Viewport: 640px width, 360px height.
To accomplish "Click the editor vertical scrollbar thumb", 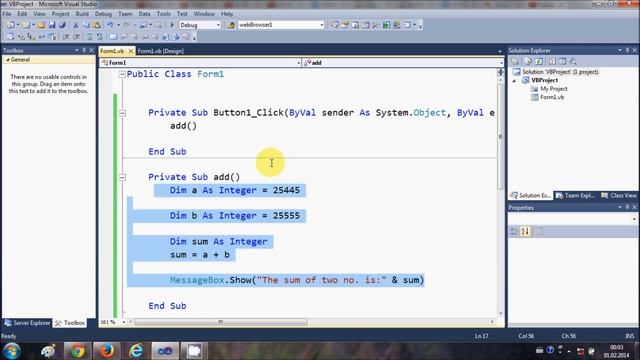I will tap(500, 136).
